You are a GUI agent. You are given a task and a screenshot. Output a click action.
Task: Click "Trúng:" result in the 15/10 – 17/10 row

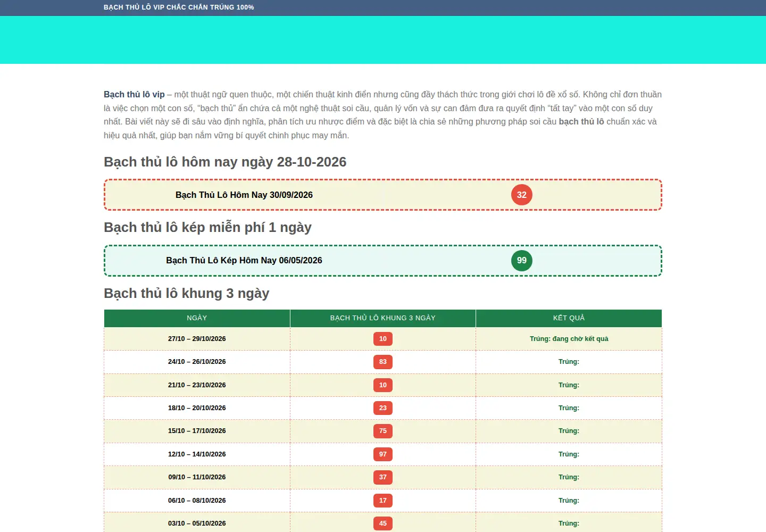569,431
